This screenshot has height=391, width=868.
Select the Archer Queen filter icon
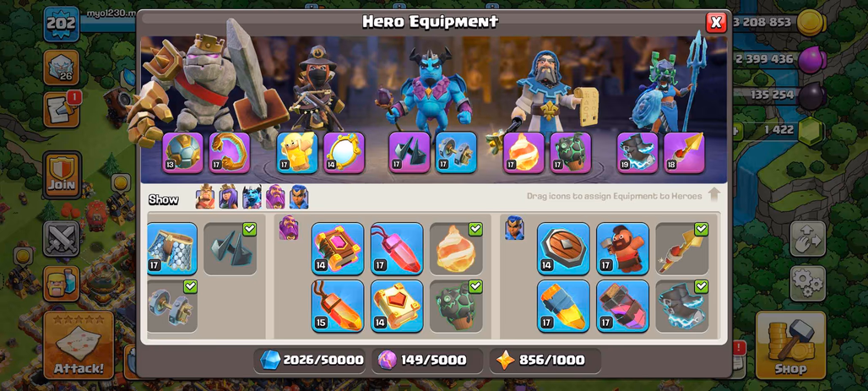click(228, 197)
